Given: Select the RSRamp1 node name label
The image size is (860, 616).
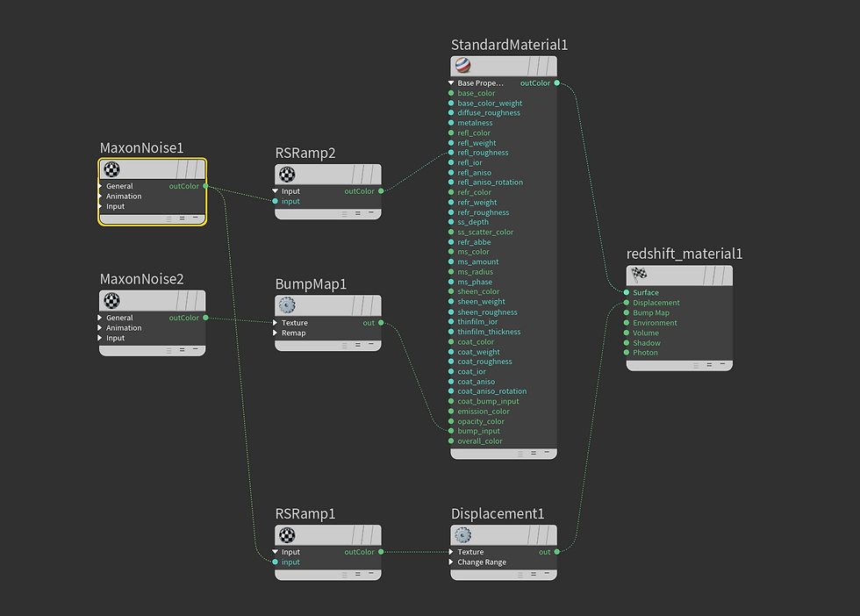Looking at the screenshot, I should pyautogui.click(x=305, y=513).
